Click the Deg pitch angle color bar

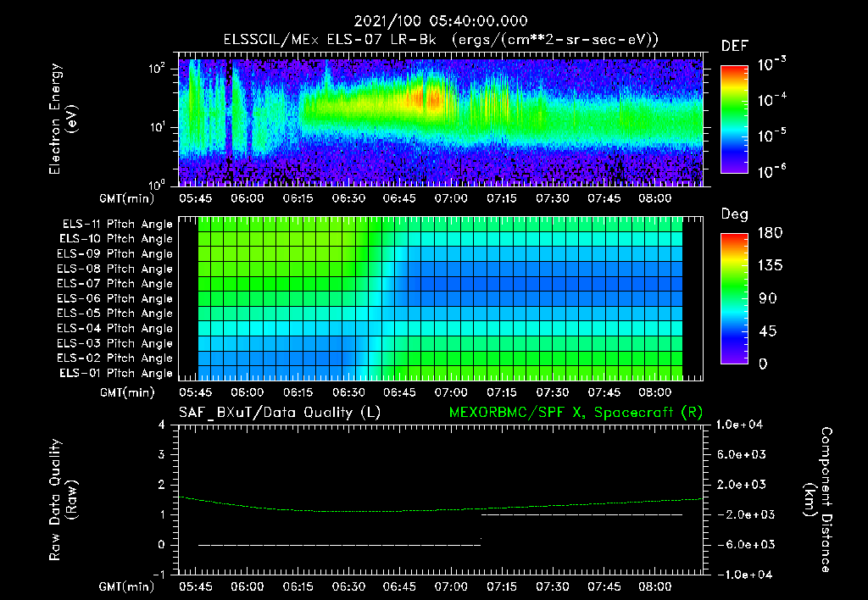734,298
